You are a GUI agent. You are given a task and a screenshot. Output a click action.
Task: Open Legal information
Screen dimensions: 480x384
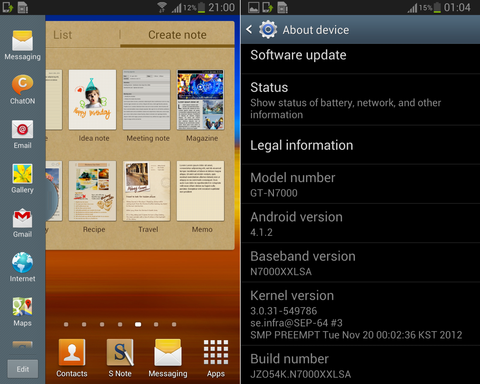tap(361, 145)
